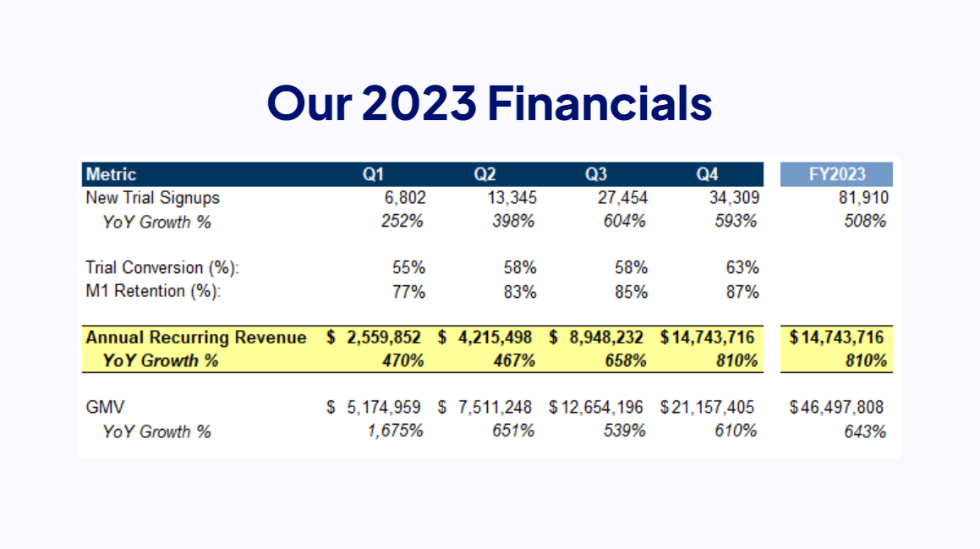The height and width of the screenshot is (549, 980).
Task: Click the Q4 trial conversion 63% cell
Action: pyautogui.click(x=744, y=267)
